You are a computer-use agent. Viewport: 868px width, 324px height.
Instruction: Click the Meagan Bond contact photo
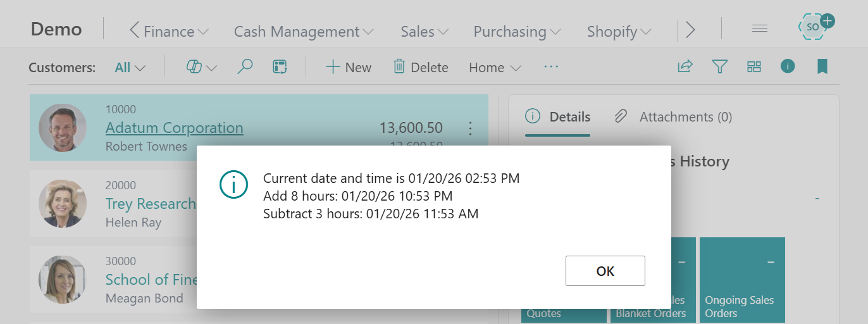tap(63, 280)
